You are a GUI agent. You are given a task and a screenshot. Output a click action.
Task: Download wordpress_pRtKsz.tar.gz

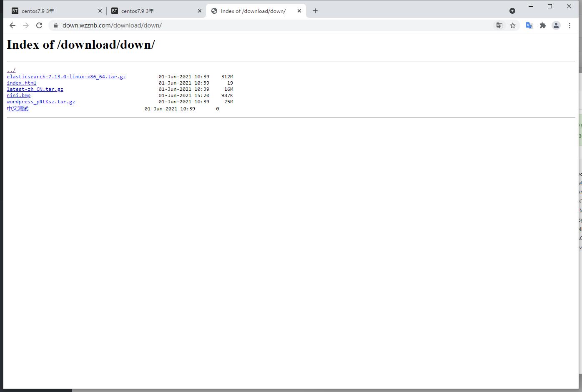[41, 102]
